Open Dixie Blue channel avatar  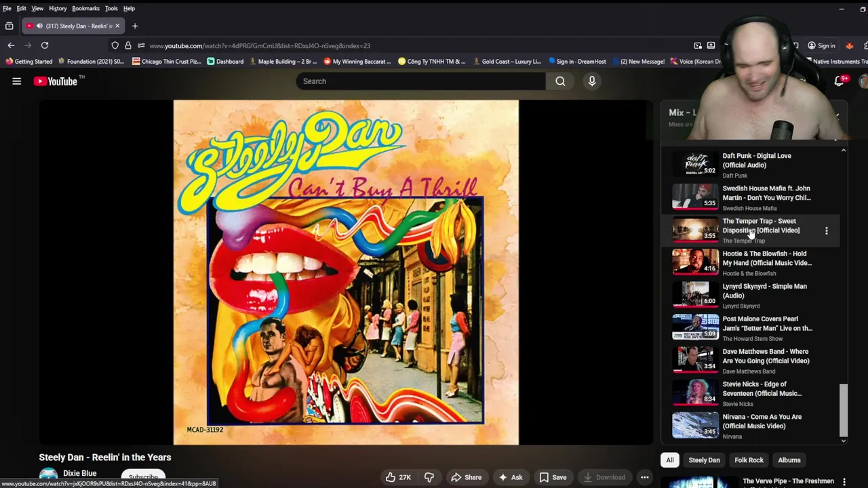tap(48, 476)
